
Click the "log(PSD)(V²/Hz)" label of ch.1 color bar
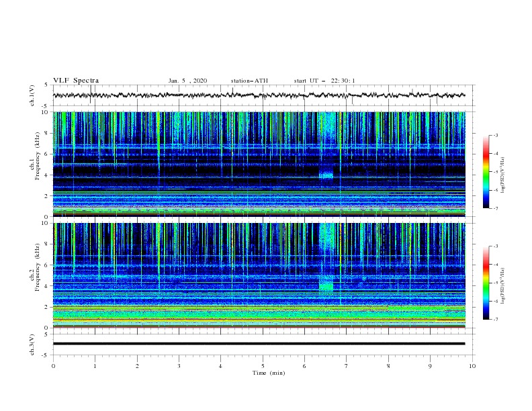(x=502, y=175)
